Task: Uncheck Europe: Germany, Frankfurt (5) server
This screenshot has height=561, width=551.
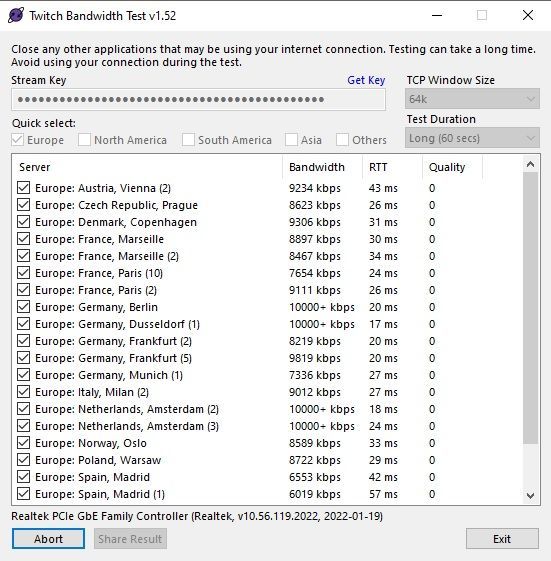Action: click(x=24, y=357)
